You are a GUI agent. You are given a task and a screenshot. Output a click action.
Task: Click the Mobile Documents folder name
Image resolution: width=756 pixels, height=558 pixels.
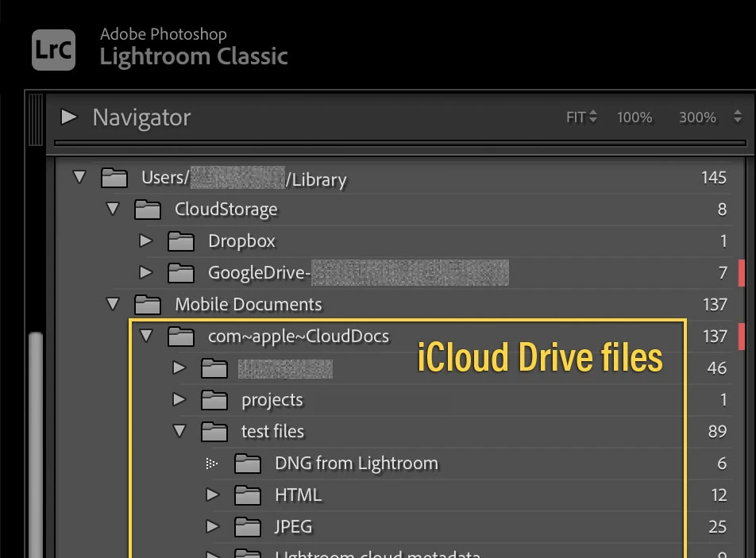(249, 305)
